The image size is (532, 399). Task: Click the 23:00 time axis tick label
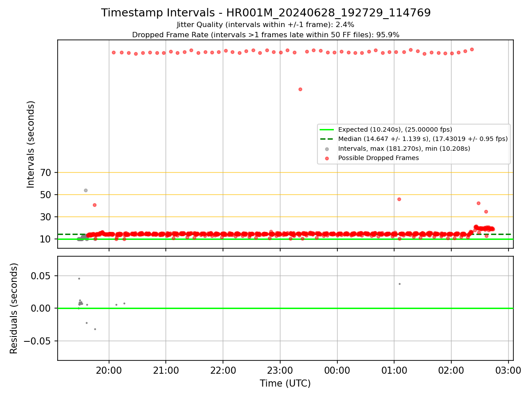pyautogui.click(x=280, y=369)
